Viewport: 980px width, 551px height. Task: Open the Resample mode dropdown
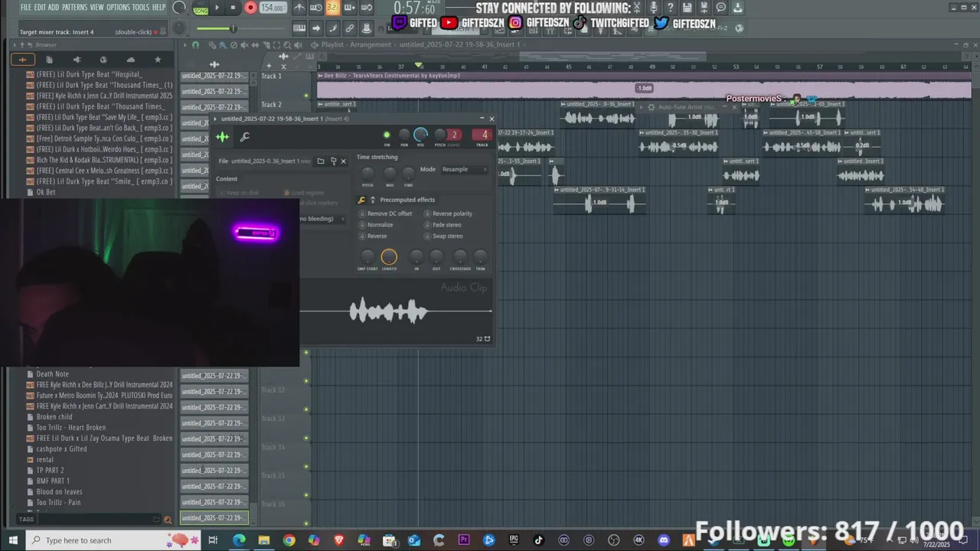click(464, 169)
